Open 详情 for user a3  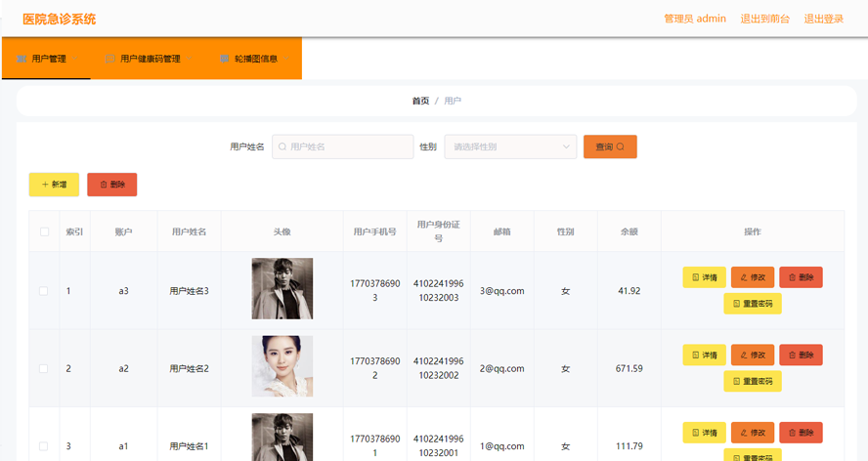704,277
